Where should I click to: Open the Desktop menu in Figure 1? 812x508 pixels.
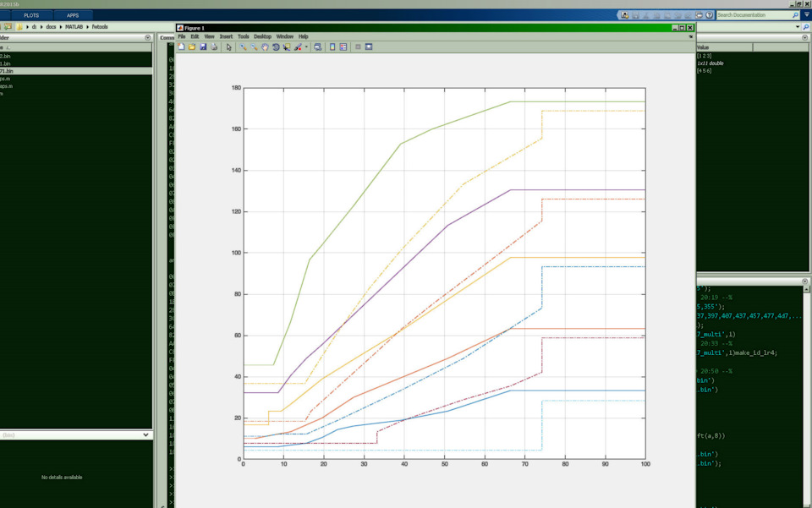[x=262, y=36]
